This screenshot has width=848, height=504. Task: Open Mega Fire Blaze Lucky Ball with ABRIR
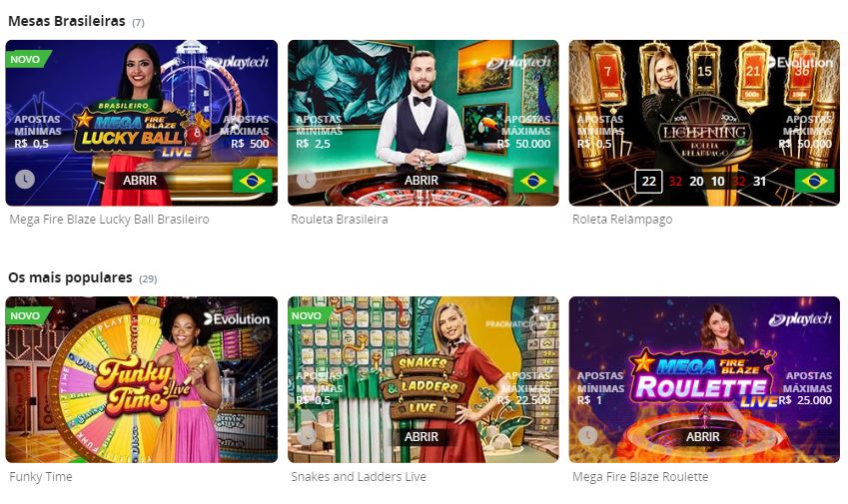pyautogui.click(x=140, y=181)
